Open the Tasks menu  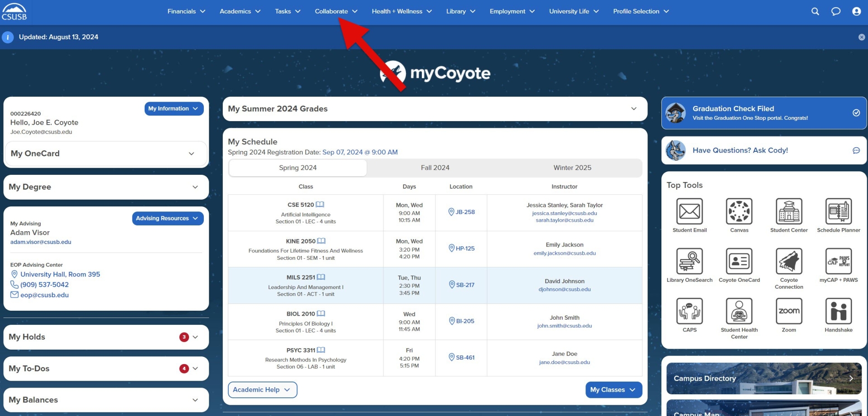tap(288, 11)
